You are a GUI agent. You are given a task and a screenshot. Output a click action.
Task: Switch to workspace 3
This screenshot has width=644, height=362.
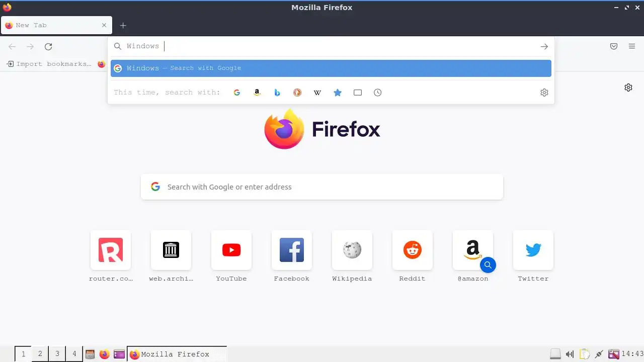click(x=57, y=354)
